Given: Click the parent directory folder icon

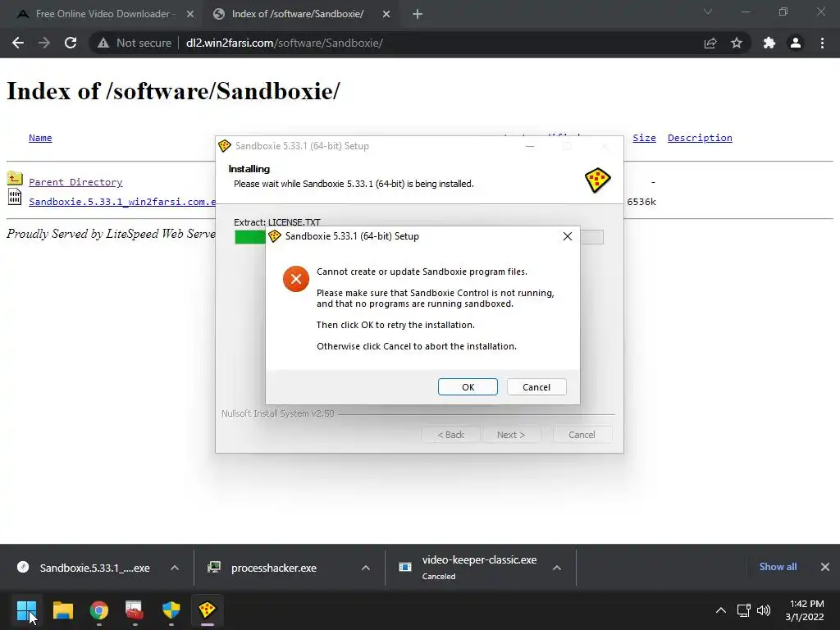Looking at the screenshot, I should 15,178.
